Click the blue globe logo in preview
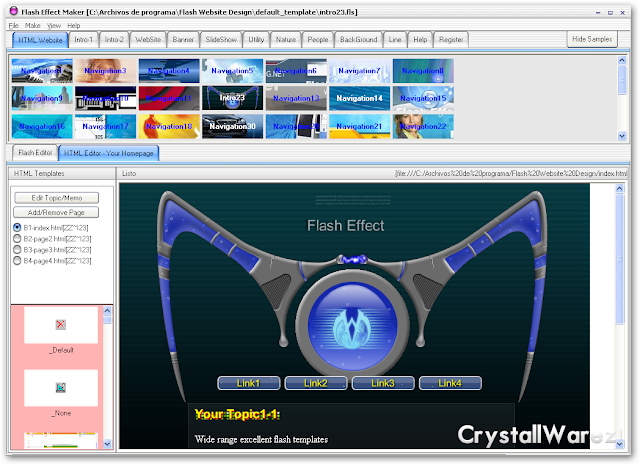The height and width of the screenshot is (465, 640). pos(352,325)
